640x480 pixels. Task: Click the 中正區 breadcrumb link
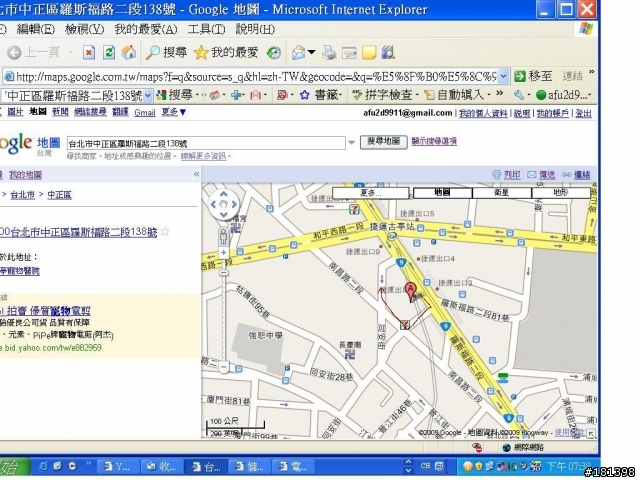click(x=60, y=195)
